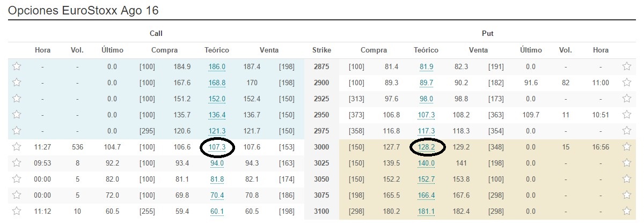Screen dimensions: 644x224
Task: Open circled put theoretical price 128.2
Action: pyautogui.click(x=426, y=147)
